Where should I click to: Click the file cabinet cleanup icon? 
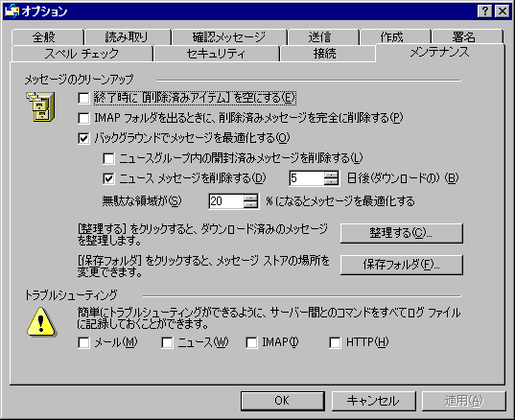(x=40, y=106)
